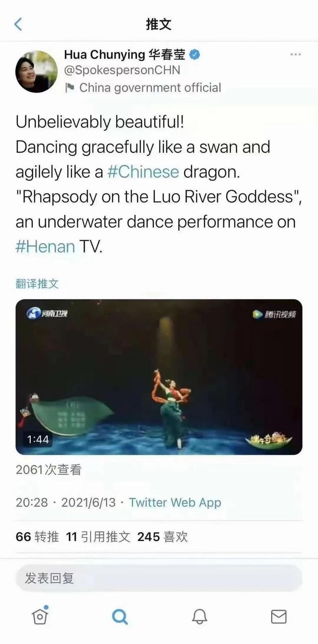318x644 pixels.
Task: View the 11 引用推文 quote tweets
Action: tap(98, 537)
